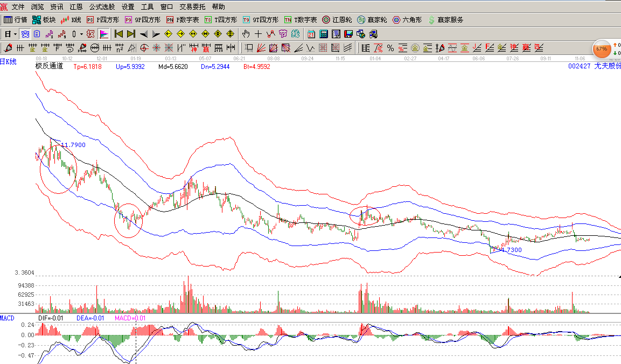Click the orange 67% gauge indicator

[602, 48]
